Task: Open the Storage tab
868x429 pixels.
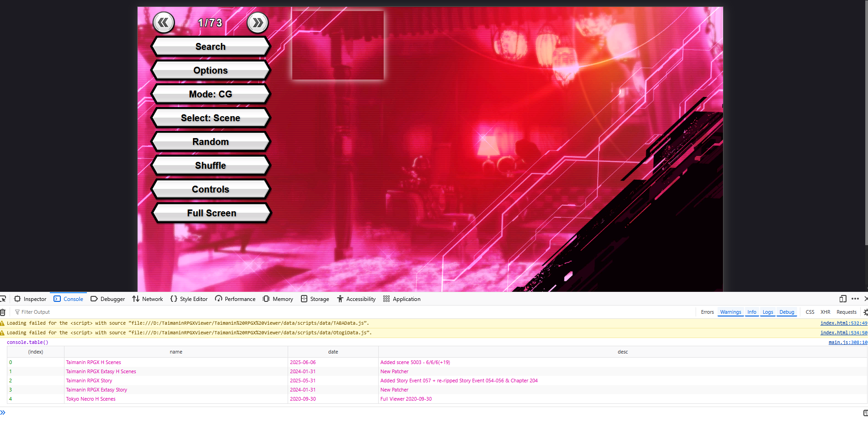Action: pyautogui.click(x=315, y=299)
